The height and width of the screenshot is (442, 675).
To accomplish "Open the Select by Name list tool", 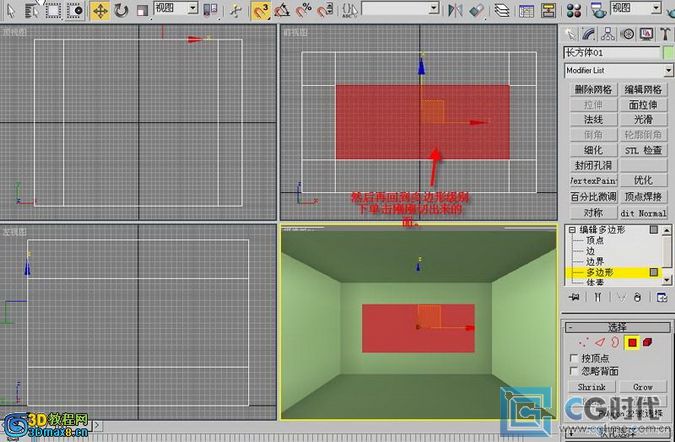I will tap(32, 10).
